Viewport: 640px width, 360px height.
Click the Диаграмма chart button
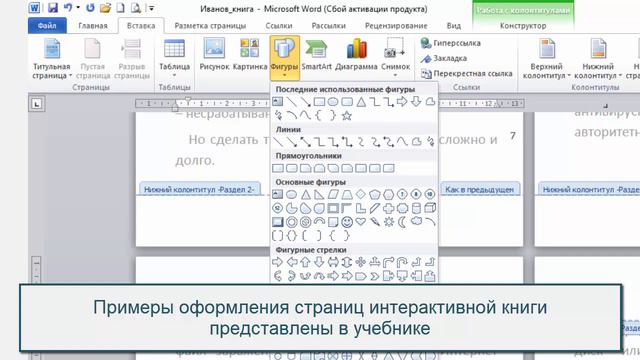tap(356, 55)
